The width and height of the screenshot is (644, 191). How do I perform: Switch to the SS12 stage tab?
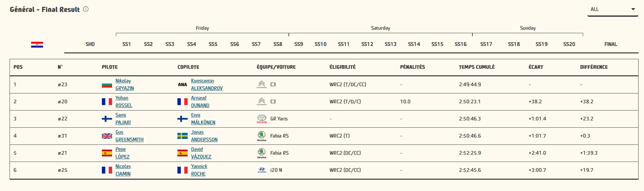[367, 44]
